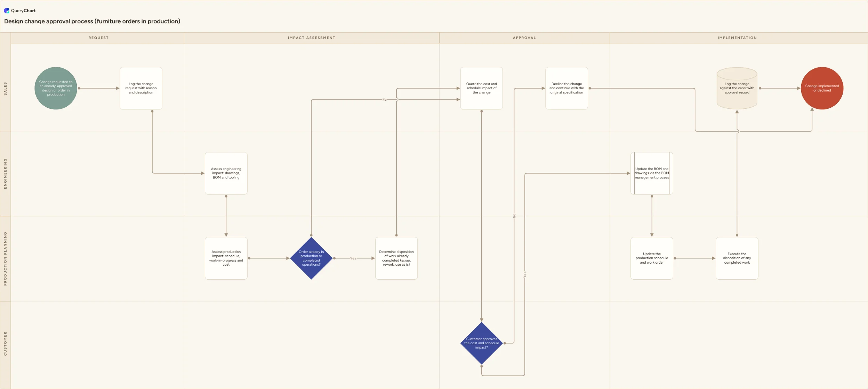Click the APPROVAL column header
The width and height of the screenshot is (868, 389).
524,38
